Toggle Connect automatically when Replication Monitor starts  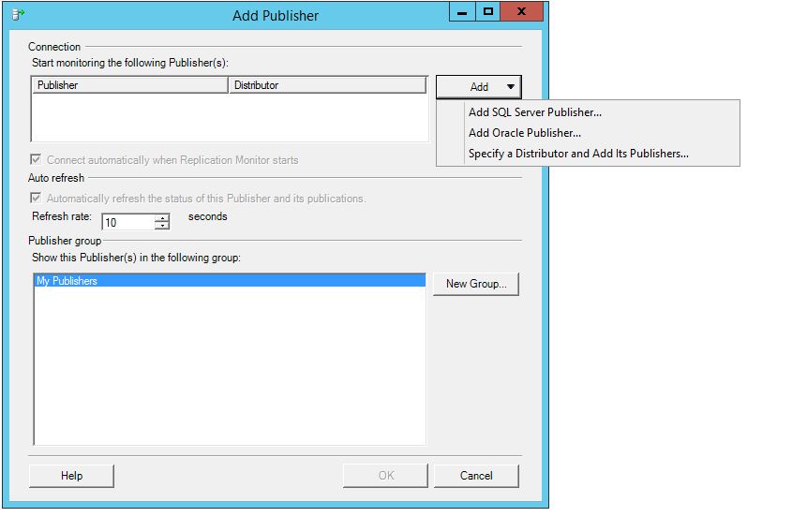(x=37, y=160)
